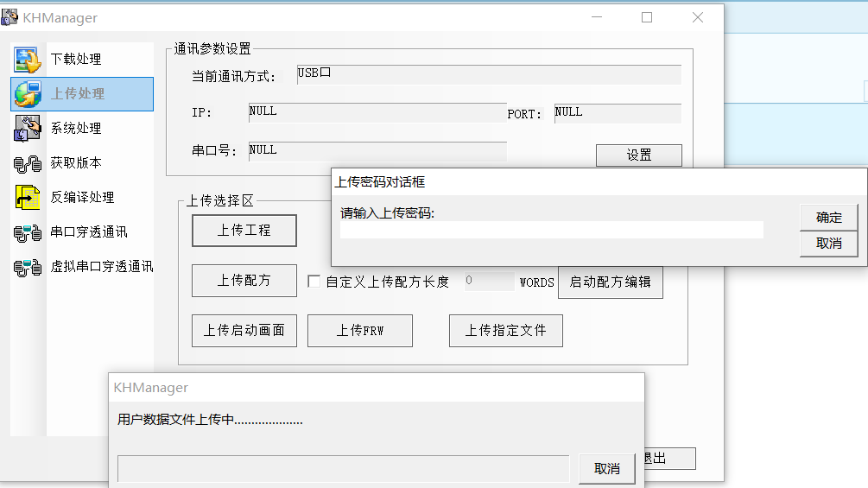
Task: Click the 获取版本 version icon
Action: (28, 163)
